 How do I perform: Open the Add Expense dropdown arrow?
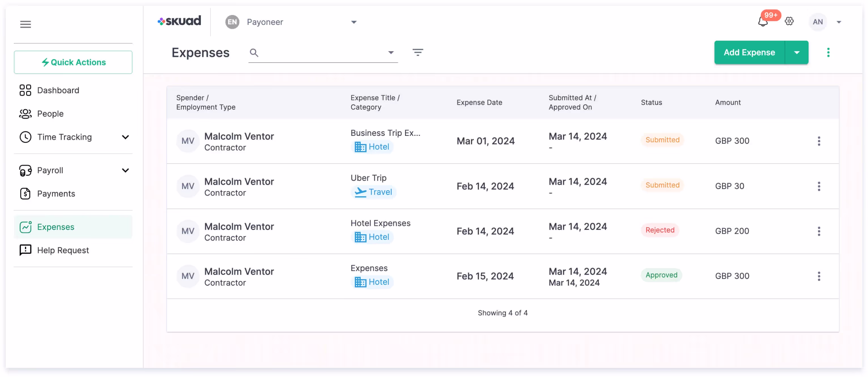click(x=797, y=53)
